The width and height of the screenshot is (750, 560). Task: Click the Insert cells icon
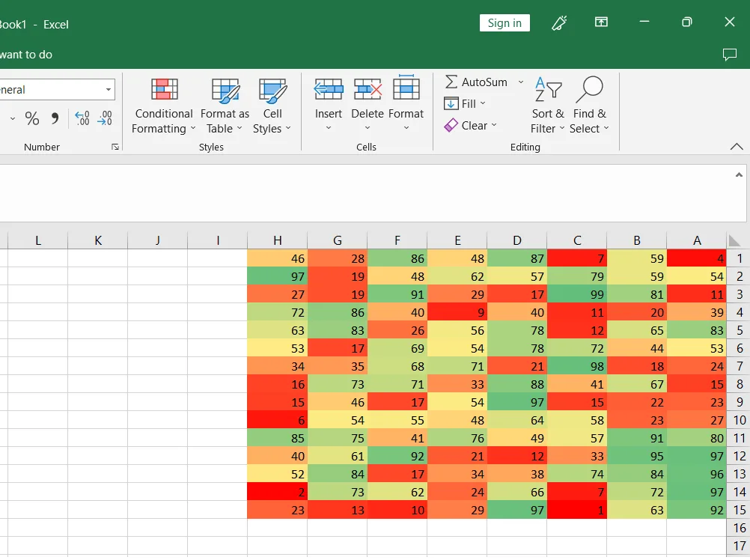328,89
